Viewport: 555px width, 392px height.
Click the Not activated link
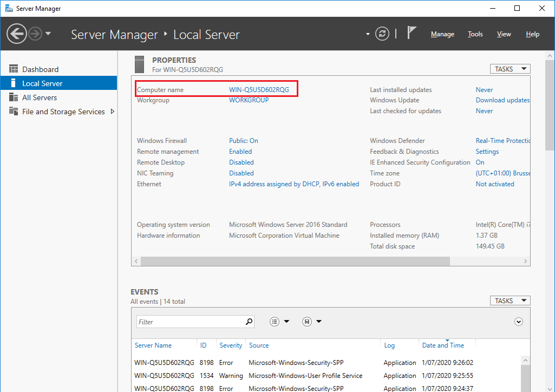click(495, 184)
